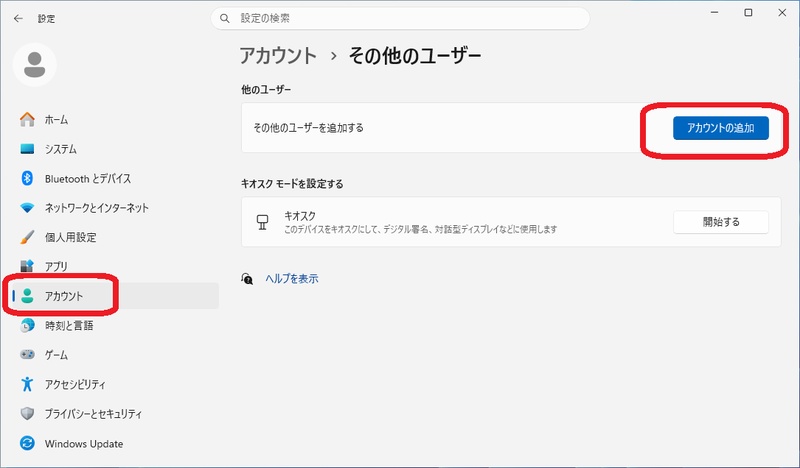This screenshot has height=468, width=800.
Task: Click the privacy shield icon
Action: (27, 413)
